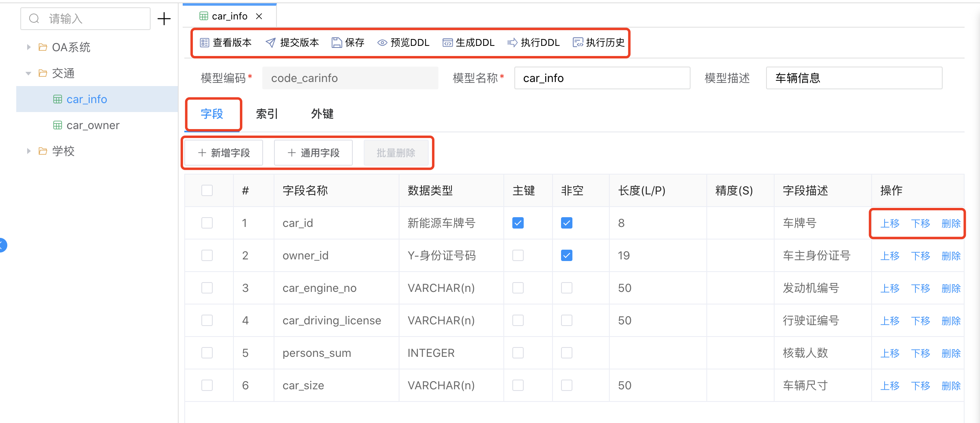Image resolution: width=980 pixels, height=423 pixels.
Task: Open 执行历史 execution history icon
Action: pyautogui.click(x=578, y=43)
